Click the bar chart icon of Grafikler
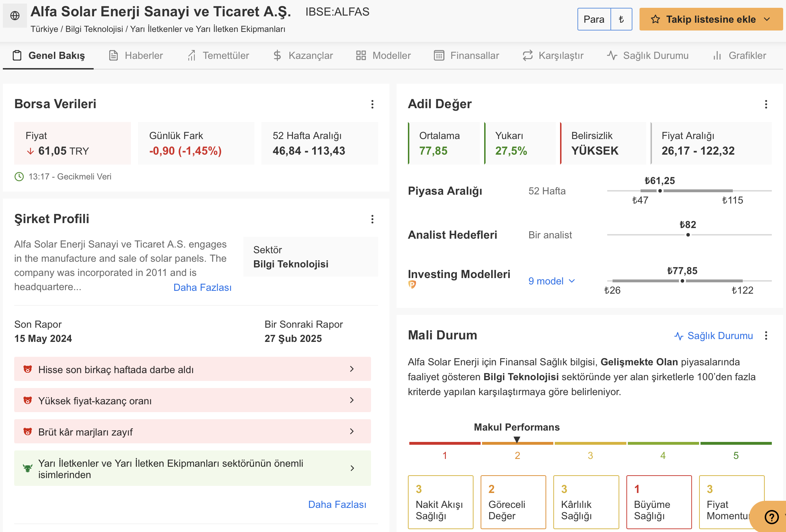This screenshot has height=532, width=786. (717, 55)
